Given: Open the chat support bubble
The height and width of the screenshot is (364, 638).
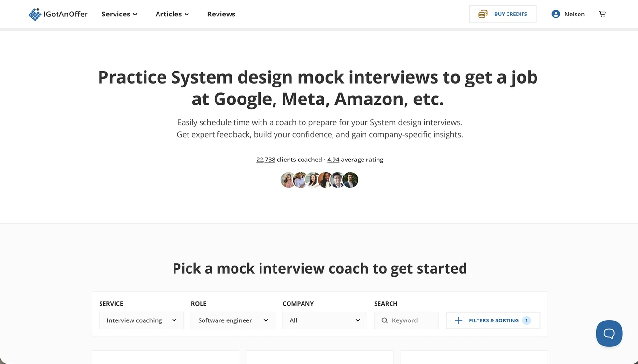Looking at the screenshot, I should click(x=609, y=334).
